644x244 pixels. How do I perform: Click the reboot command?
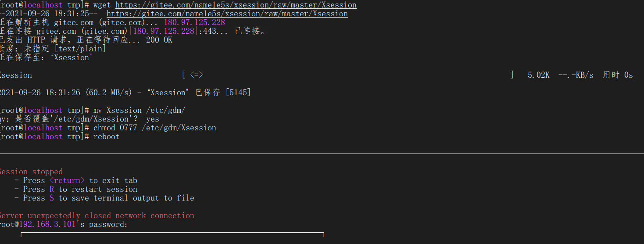click(x=106, y=136)
